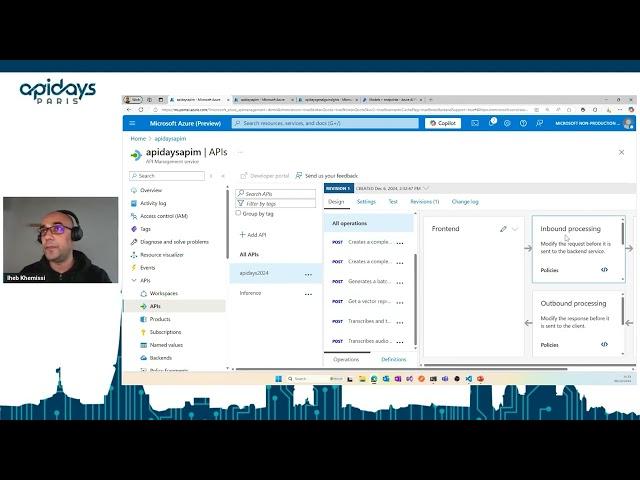Click Add API
Screen dimensions: 640x480
pos(253,235)
